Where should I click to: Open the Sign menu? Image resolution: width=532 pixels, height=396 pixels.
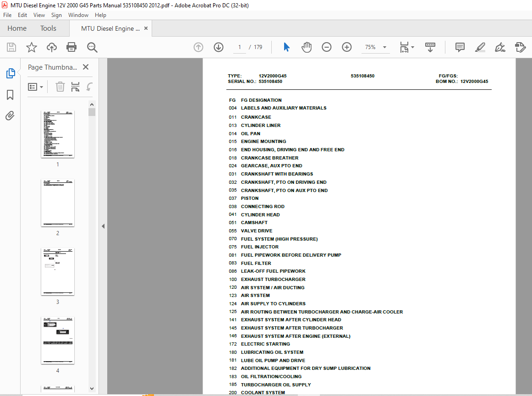click(56, 15)
